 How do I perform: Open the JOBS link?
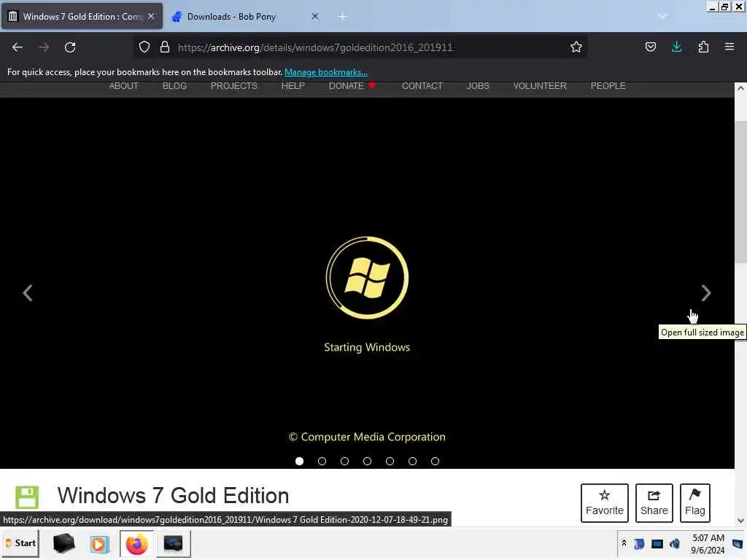click(478, 86)
